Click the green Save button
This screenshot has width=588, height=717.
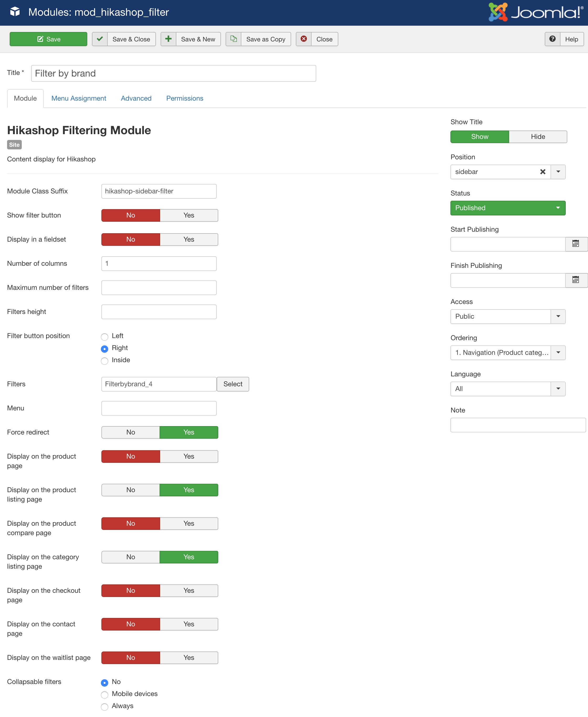pos(48,39)
